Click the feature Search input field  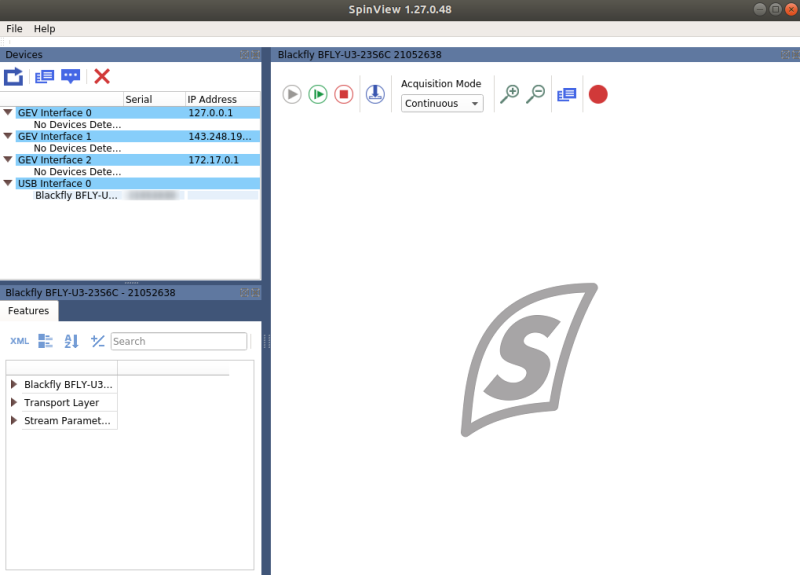[179, 341]
